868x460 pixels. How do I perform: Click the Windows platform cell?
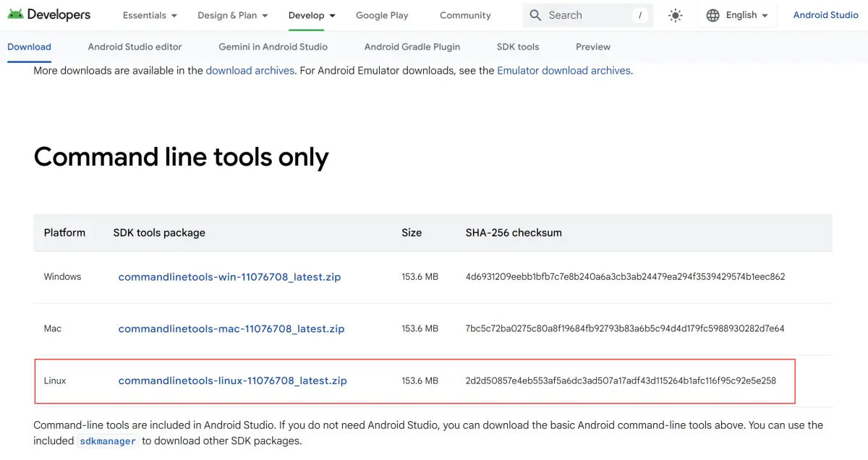coord(62,277)
